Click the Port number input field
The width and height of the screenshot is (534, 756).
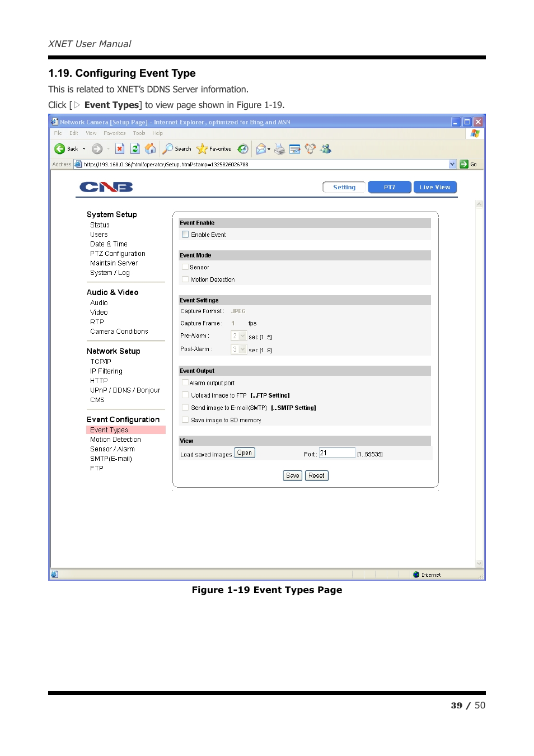click(x=337, y=453)
